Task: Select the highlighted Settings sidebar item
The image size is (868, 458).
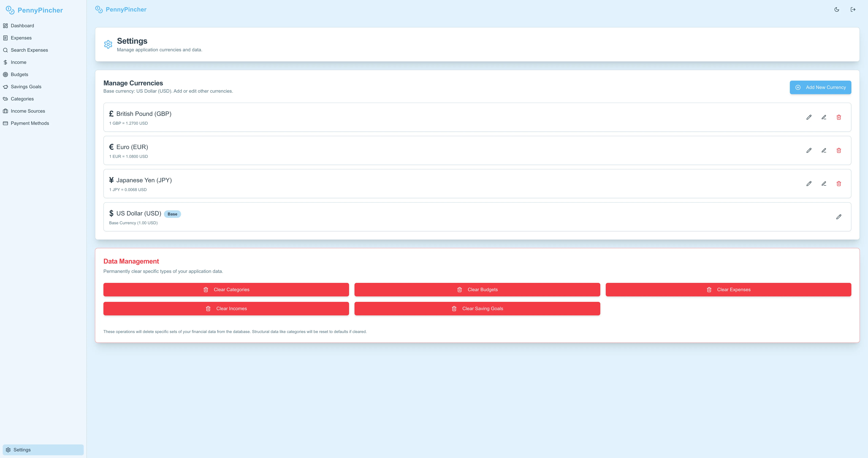Action: 43,450
